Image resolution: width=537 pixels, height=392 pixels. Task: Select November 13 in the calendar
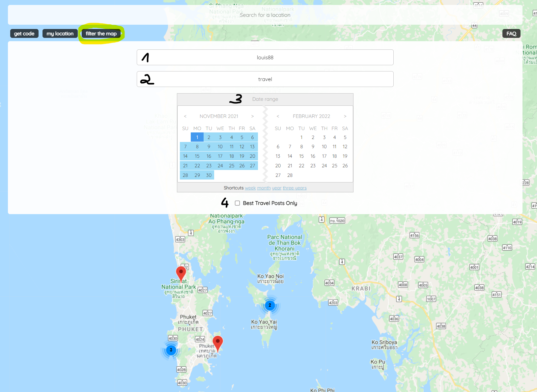(252, 147)
